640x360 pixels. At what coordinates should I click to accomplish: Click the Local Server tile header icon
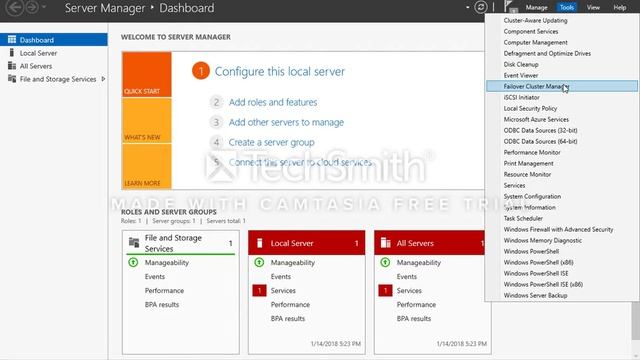[260, 243]
